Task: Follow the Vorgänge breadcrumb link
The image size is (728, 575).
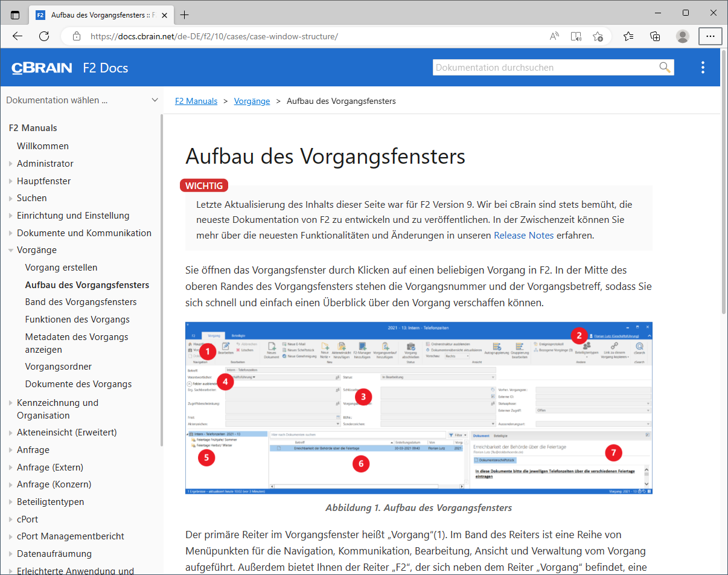Action: pos(252,101)
